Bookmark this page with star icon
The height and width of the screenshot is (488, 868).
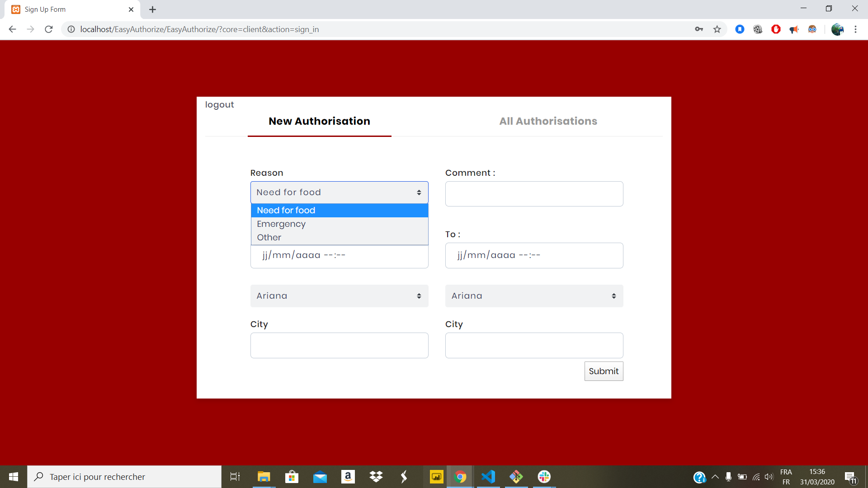pyautogui.click(x=717, y=29)
